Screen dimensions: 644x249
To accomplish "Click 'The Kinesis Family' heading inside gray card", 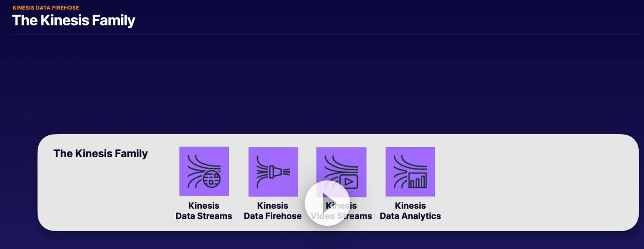I will point(101,153).
